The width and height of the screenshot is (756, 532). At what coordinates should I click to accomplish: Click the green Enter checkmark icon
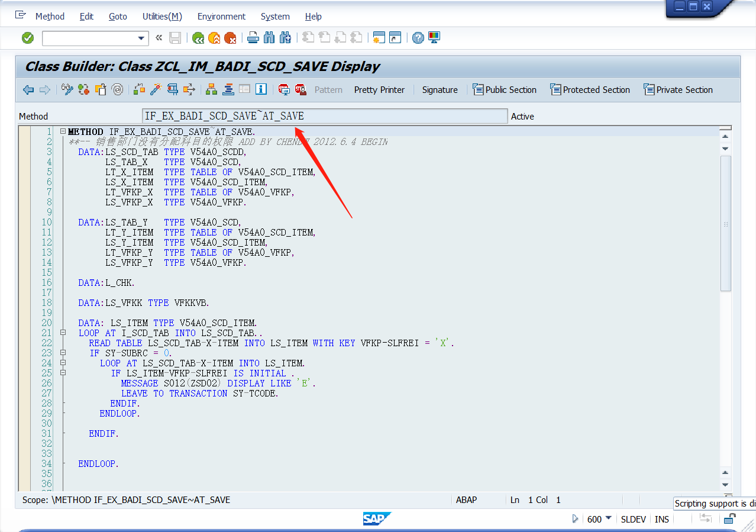tap(28, 37)
